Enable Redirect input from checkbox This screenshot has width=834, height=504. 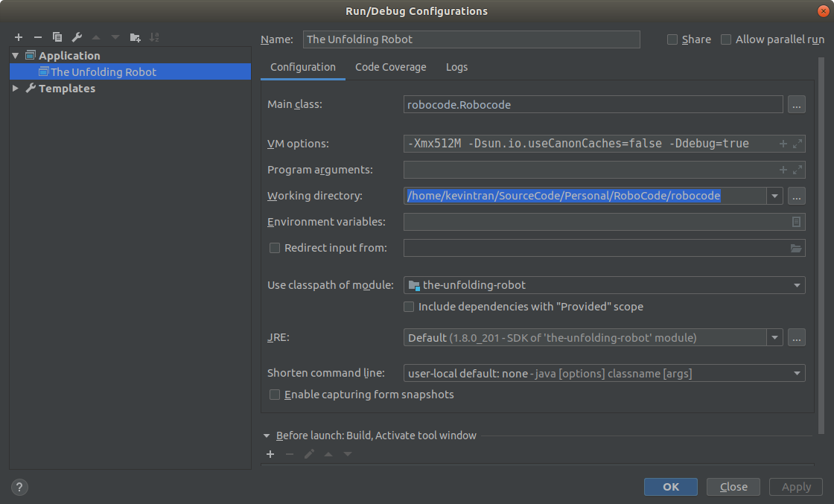pyautogui.click(x=275, y=248)
